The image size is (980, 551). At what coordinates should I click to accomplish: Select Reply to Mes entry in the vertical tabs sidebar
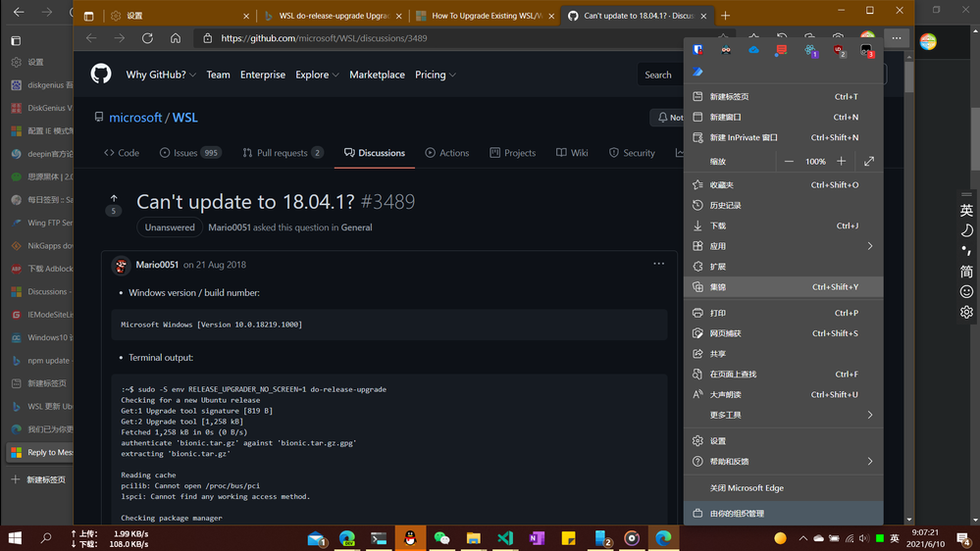(x=39, y=452)
